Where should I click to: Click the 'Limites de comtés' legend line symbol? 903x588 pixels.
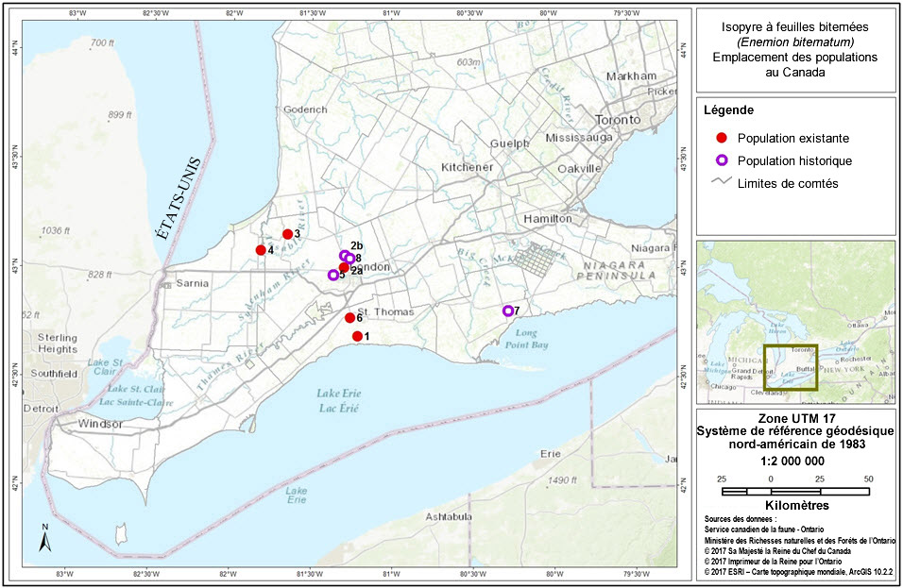click(721, 183)
